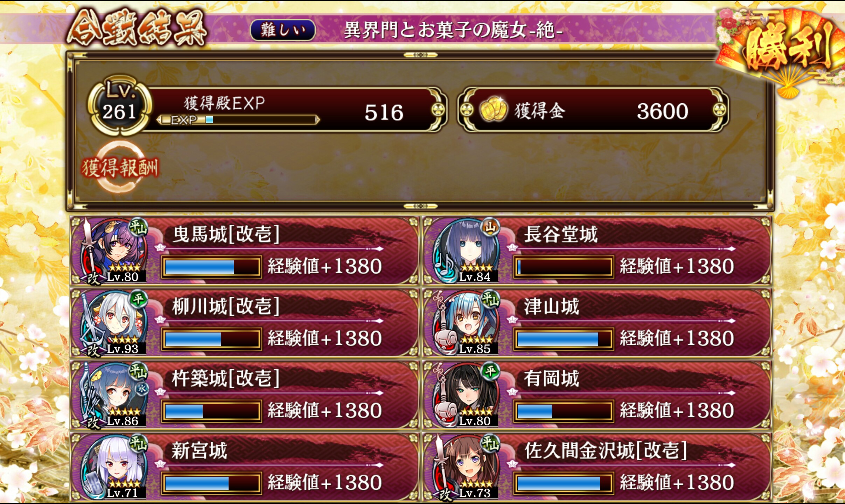This screenshot has height=504, width=845.
Task: Tap the 難しい difficulty badge
Action: click(282, 30)
